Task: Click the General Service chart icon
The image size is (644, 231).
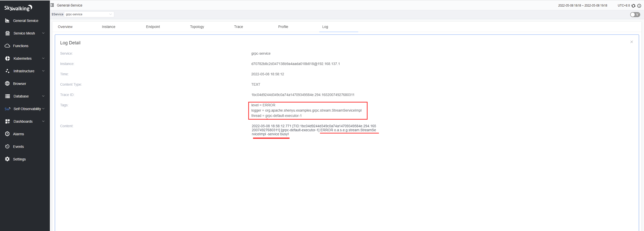Action: pyautogui.click(x=7, y=21)
